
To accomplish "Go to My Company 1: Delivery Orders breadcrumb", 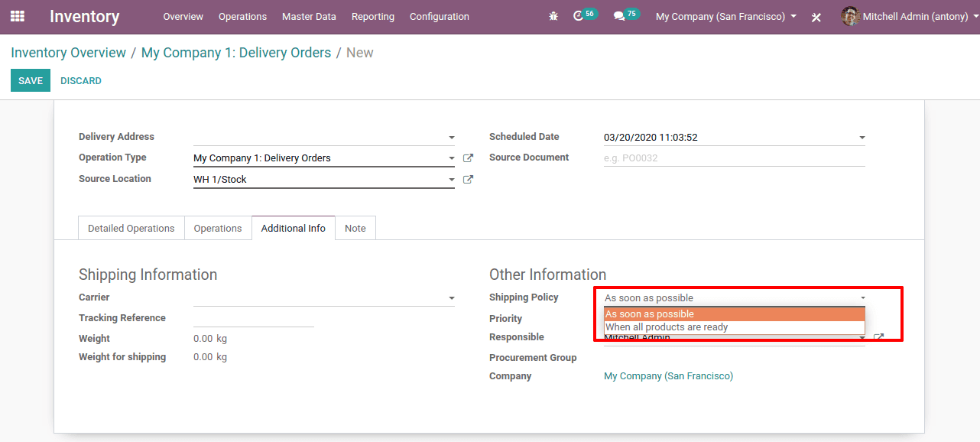I will [x=236, y=53].
